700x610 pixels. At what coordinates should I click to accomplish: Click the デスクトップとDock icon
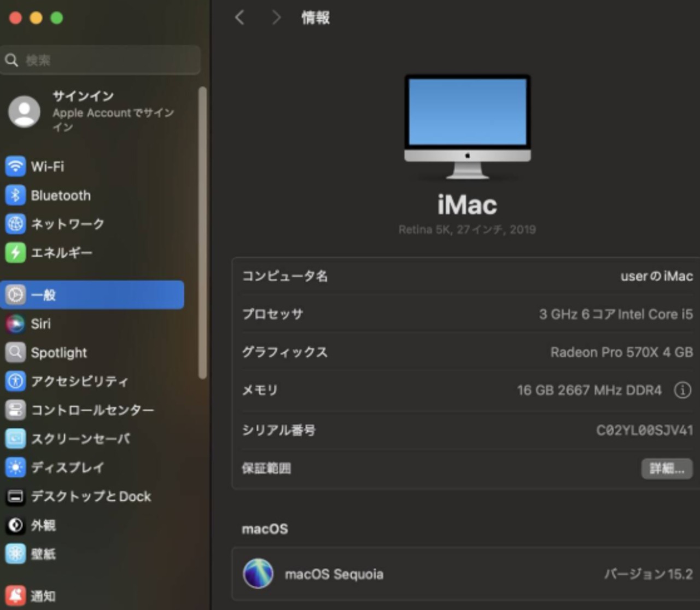[15, 496]
